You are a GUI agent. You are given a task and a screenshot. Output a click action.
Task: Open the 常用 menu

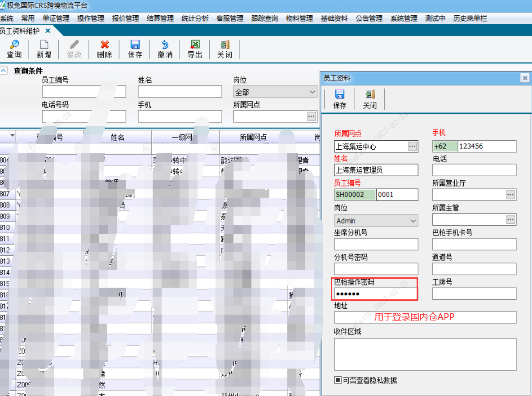pyautogui.click(x=28, y=18)
